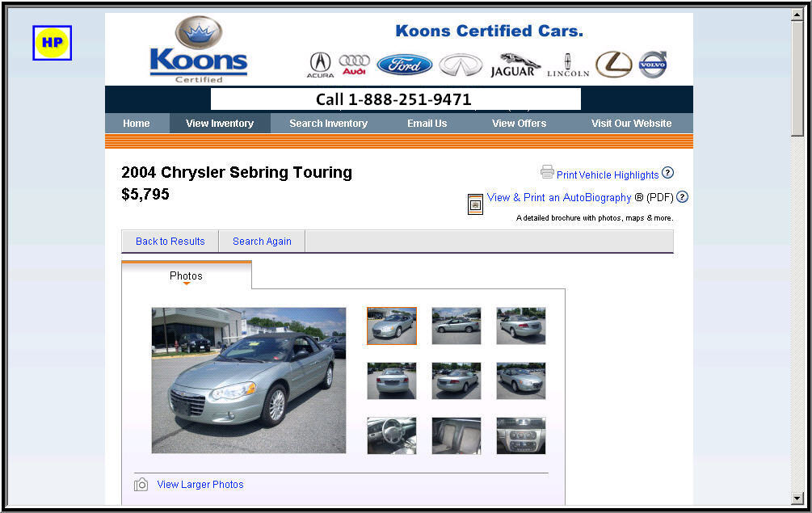The height and width of the screenshot is (513, 812).
Task: Click the scroll down arrow on scrollbar
Action: [x=797, y=498]
